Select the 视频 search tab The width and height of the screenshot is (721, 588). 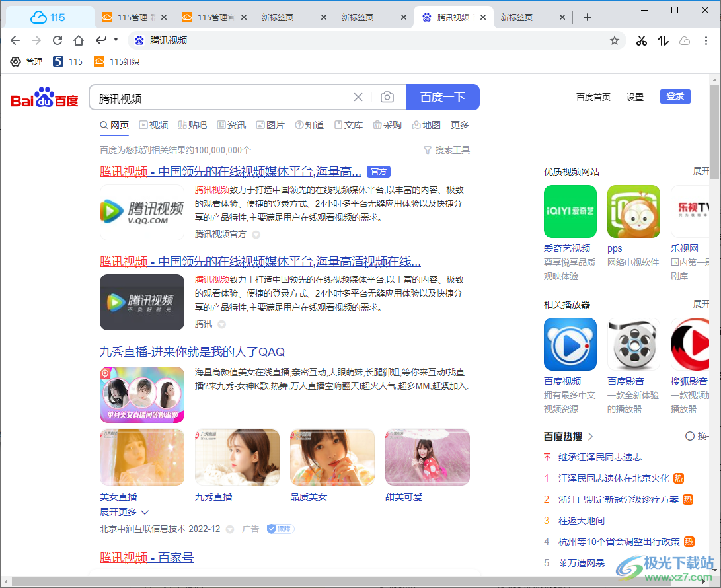(153, 125)
